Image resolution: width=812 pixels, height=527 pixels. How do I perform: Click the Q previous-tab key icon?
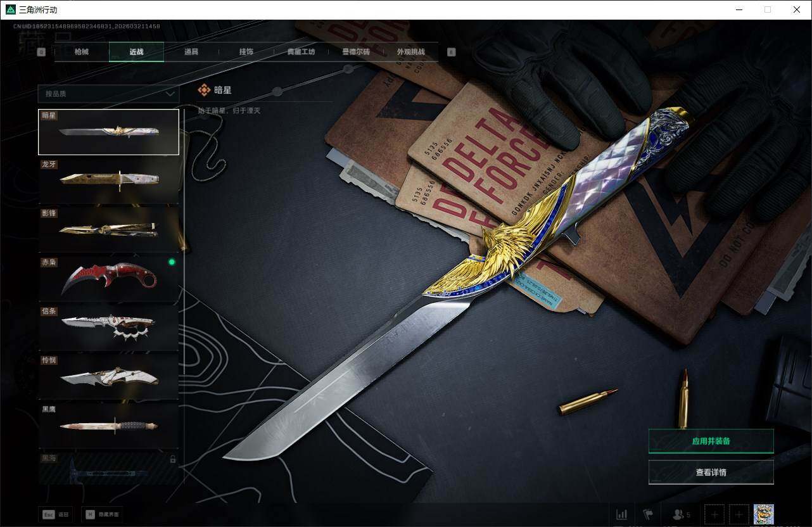pyautogui.click(x=41, y=53)
